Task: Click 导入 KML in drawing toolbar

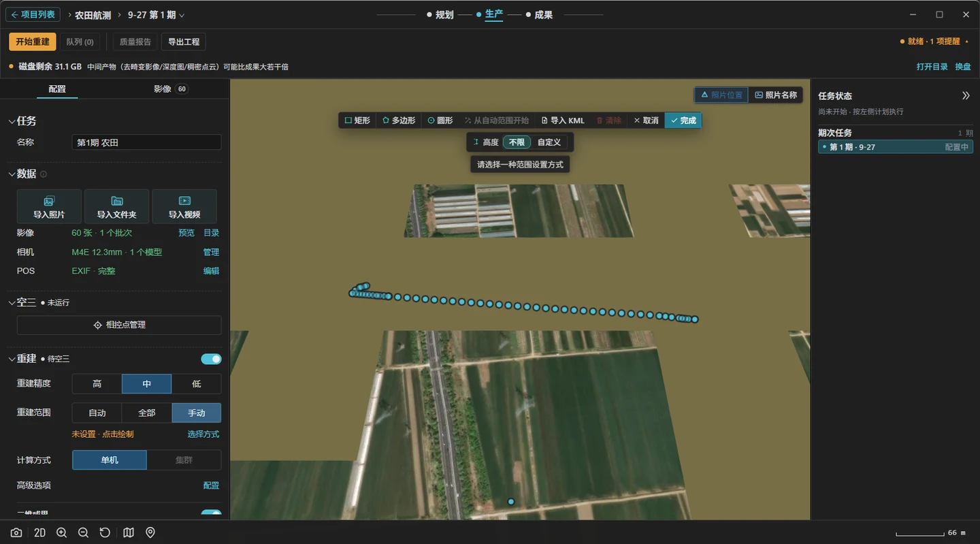Action: (x=563, y=121)
